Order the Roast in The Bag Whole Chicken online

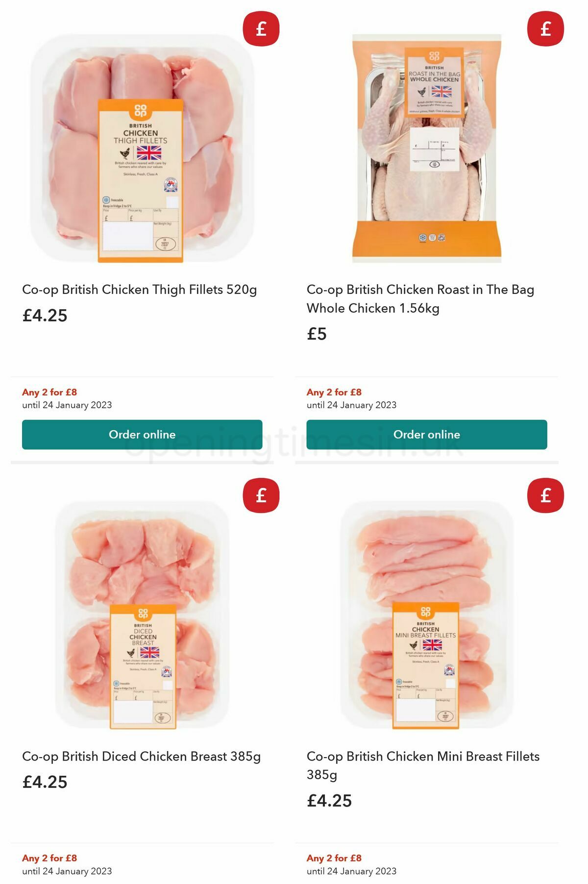click(x=427, y=435)
